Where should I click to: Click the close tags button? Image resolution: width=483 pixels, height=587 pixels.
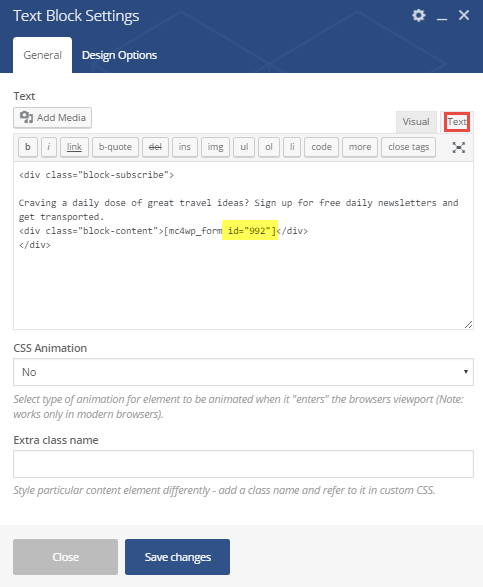click(408, 147)
